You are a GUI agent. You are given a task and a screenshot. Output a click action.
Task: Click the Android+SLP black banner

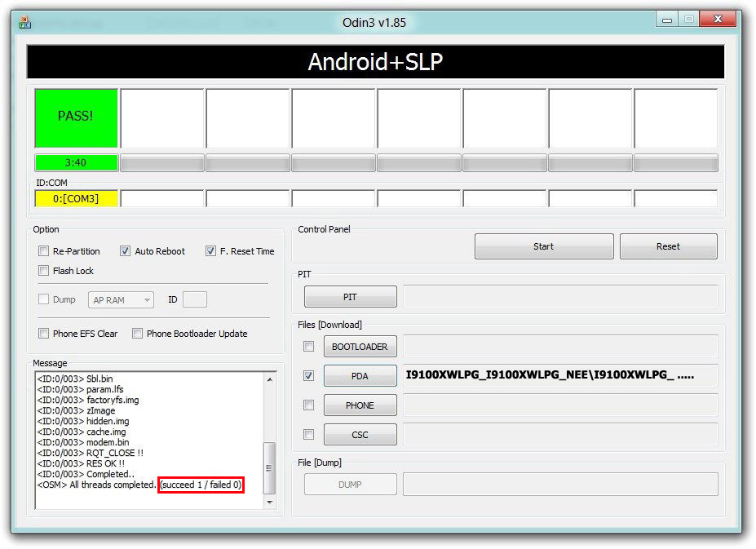pyautogui.click(x=376, y=62)
